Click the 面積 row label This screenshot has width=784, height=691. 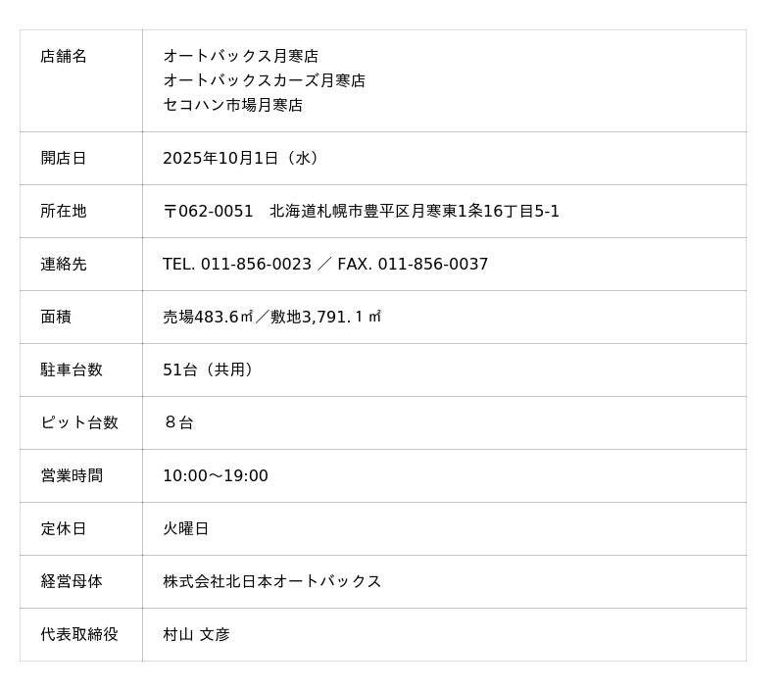coord(56,318)
